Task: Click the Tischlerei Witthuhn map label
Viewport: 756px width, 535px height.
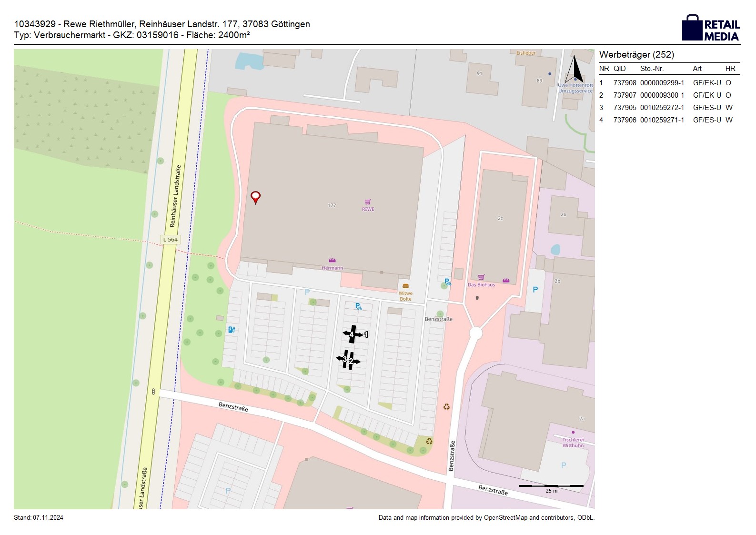Action: coord(573,443)
